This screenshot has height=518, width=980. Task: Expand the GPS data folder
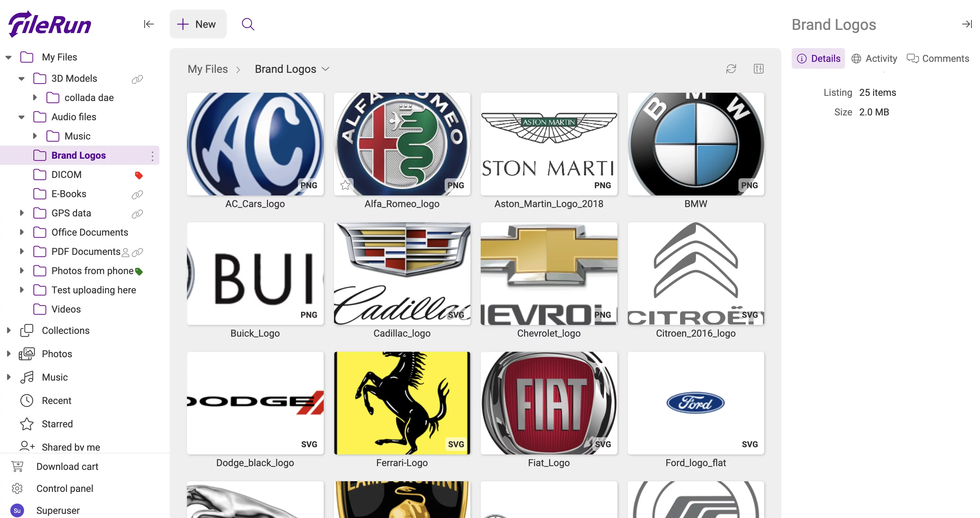click(22, 213)
